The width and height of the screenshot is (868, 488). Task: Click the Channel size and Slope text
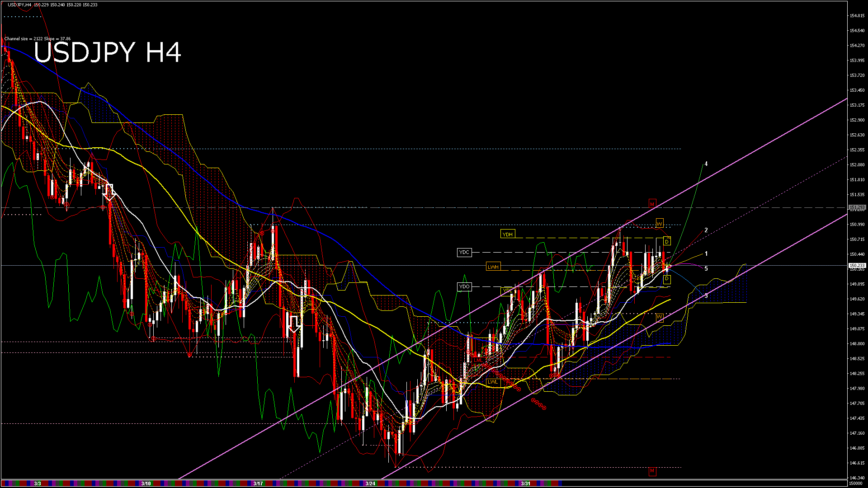(38, 39)
